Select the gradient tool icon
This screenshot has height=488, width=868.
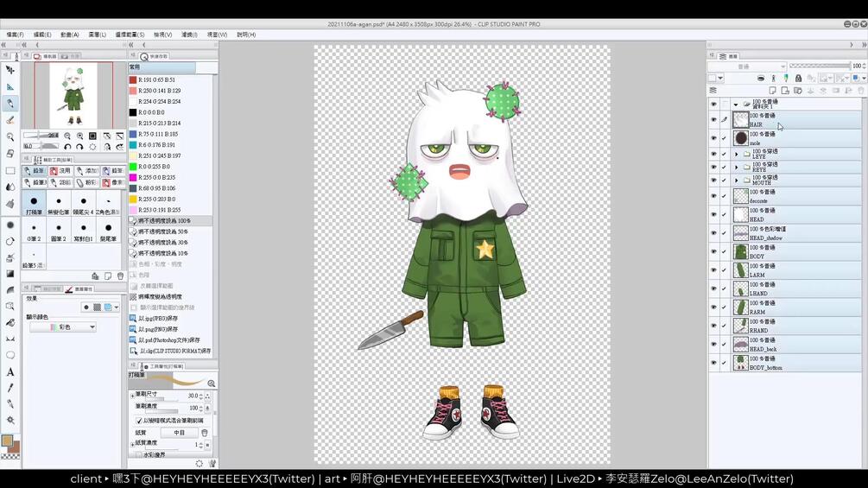10,273
